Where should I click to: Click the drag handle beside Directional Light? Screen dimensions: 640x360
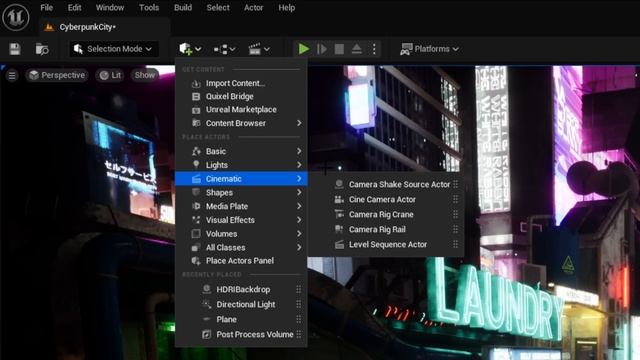(x=299, y=304)
